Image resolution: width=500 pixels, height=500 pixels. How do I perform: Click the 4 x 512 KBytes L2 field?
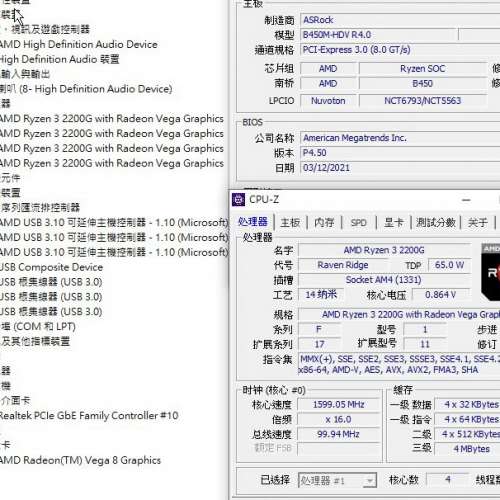tap(467, 434)
